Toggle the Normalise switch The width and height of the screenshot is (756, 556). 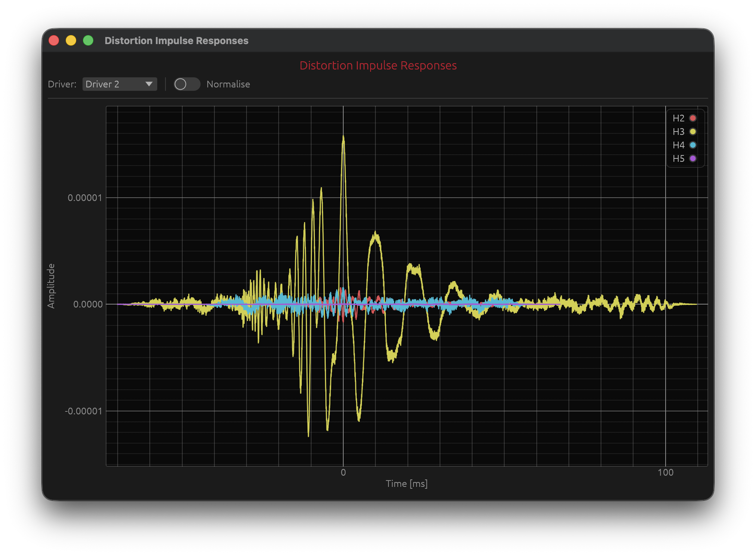[187, 84]
